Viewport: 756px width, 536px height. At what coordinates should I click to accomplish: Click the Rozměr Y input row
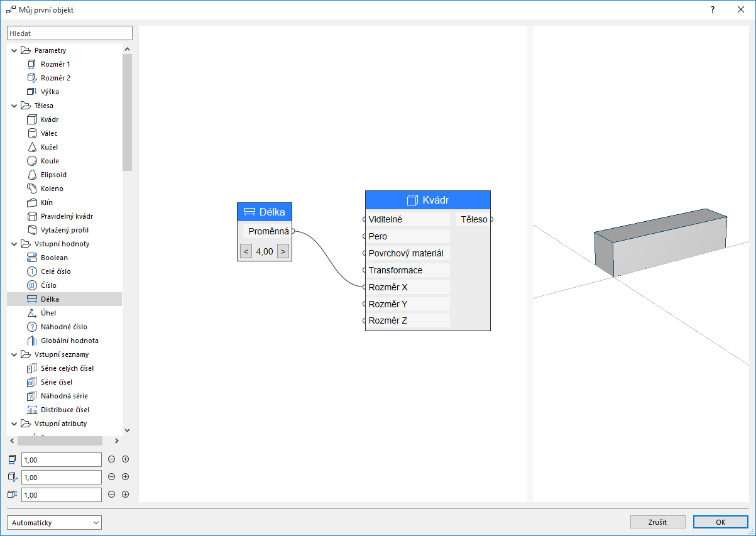point(408,304)
